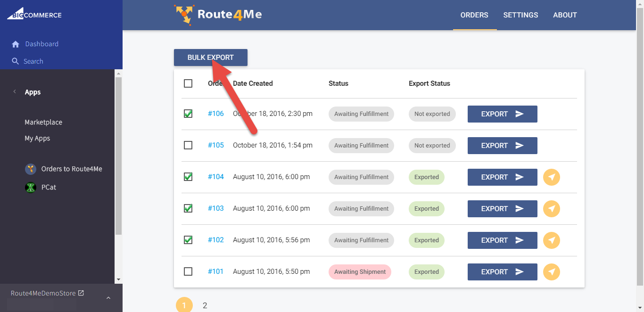Go to page 2 of orders
Image resolution: width=644 pixels, height=312 pixels.
point(205,305)
